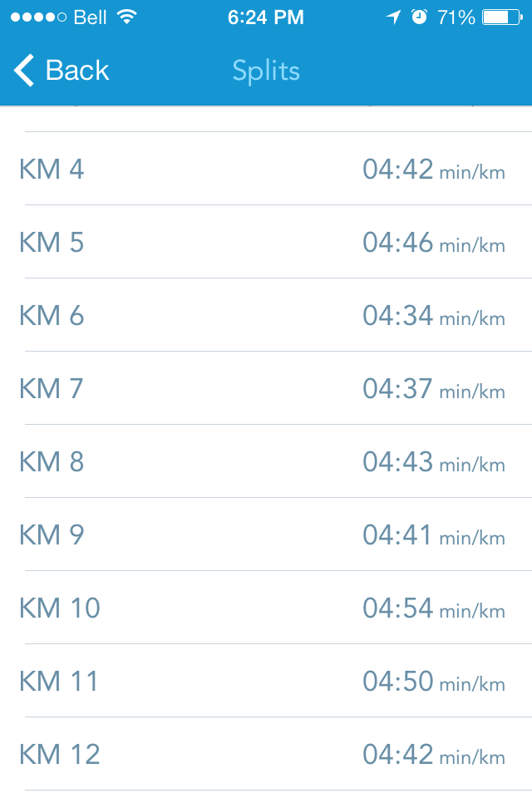The image size is (532, 798).
Task: Tap the alarm clock status icon
Action: click(x=419, y=17)
